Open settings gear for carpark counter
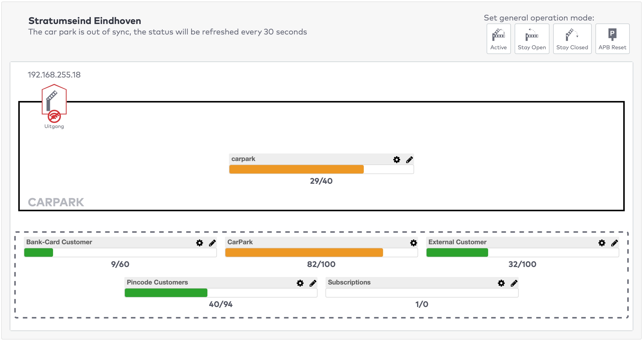The width and height of the screenshot is (644, 341). (397, 159)
